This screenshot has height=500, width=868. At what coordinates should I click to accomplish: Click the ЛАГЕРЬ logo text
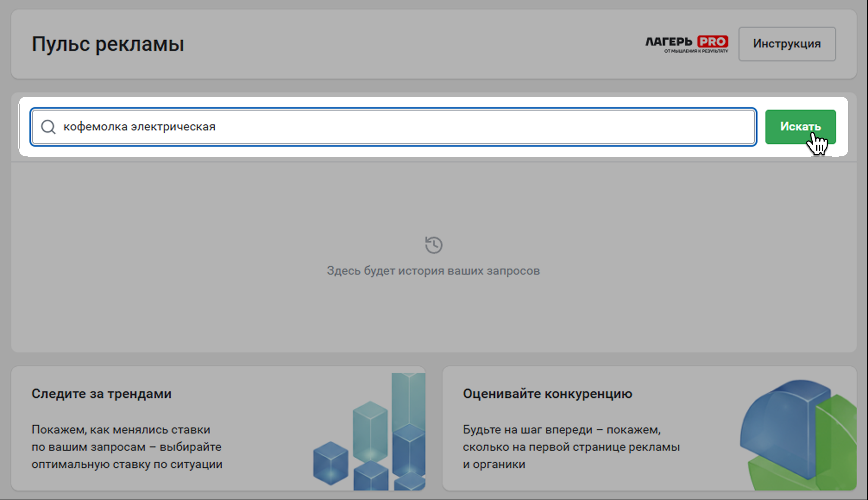tap(668, 41)
